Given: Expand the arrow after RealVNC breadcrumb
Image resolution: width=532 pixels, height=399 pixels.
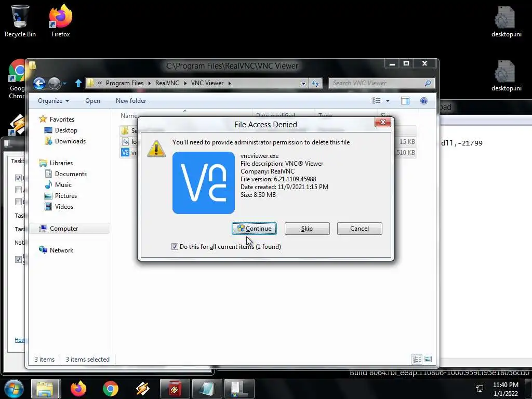Looking at the screenshot, I should 185,83.
